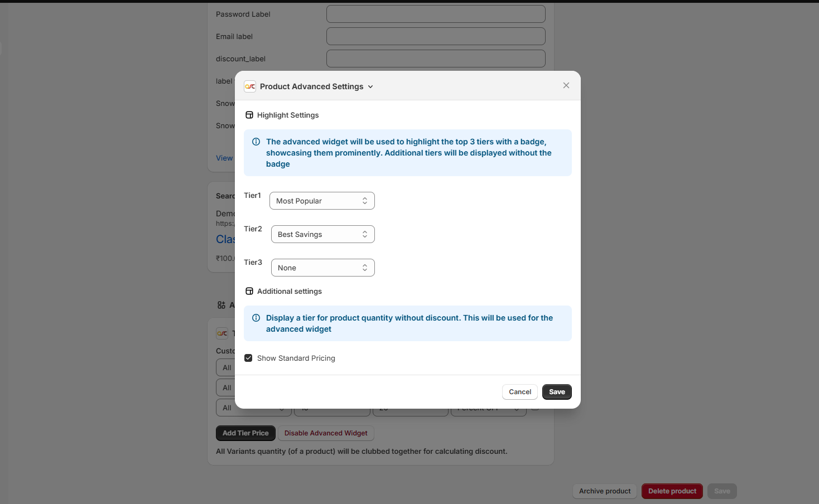This screenshot has width=819, height=504.
Task: Click the app logo in dialog header
Action: (x=250, y=86)
